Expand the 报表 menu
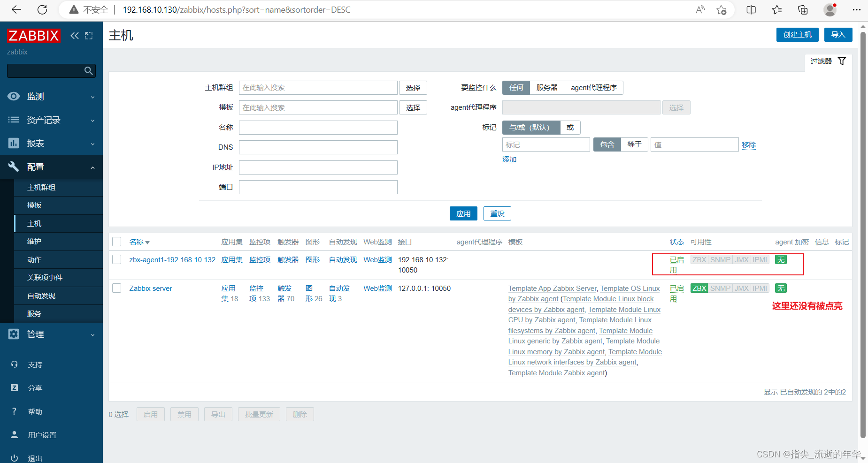868x463 pixels. [x=51, y=143]
